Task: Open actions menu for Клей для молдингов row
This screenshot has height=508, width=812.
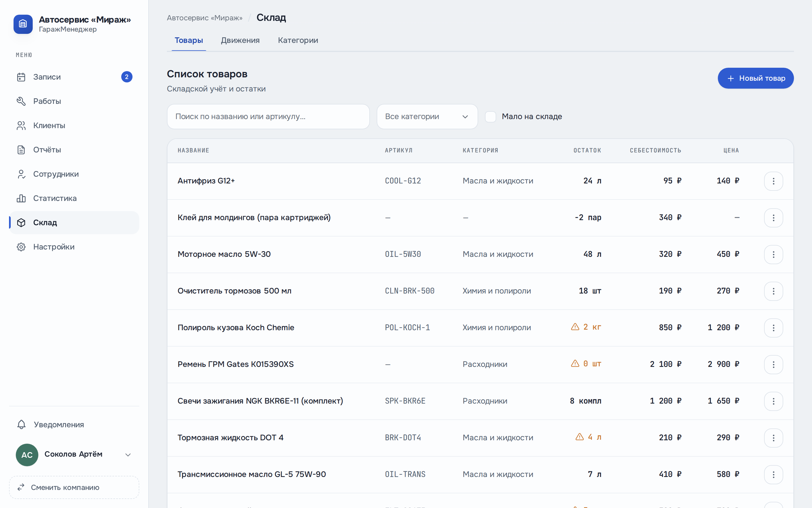Action: click(773, 218)
